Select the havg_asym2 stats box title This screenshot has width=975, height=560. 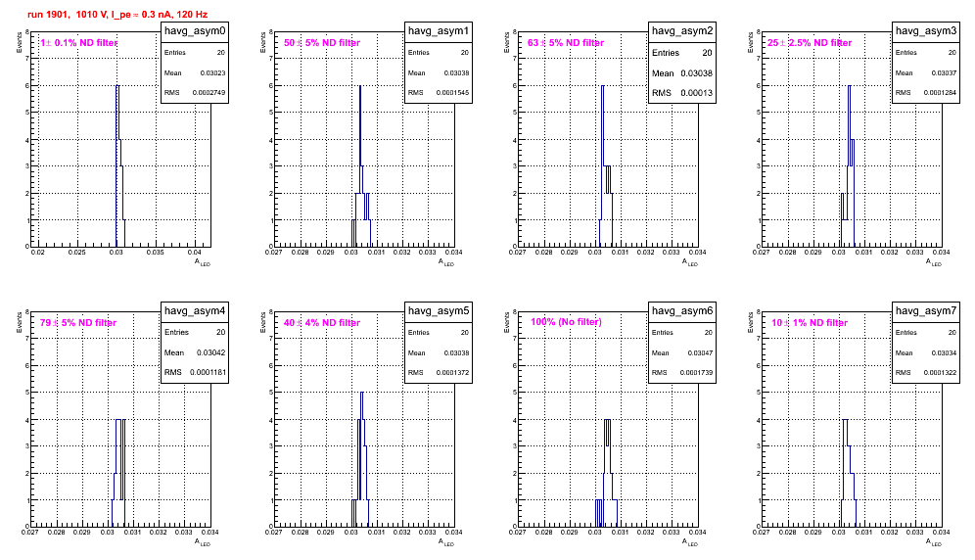682,30
